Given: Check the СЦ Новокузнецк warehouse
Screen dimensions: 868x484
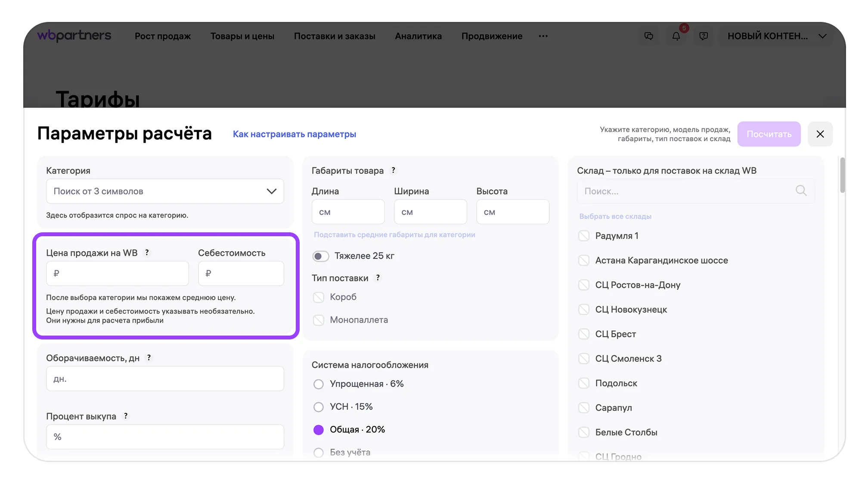Looking at the screenshot, I should [x=584, y=309].
